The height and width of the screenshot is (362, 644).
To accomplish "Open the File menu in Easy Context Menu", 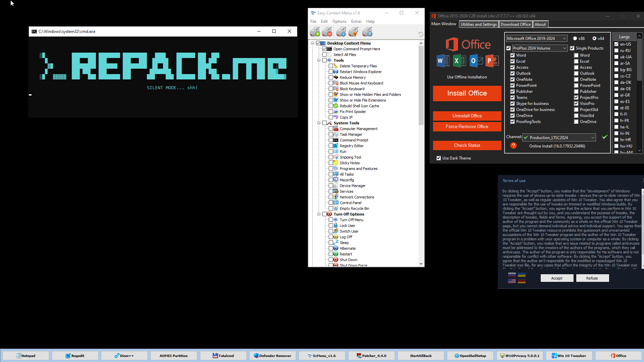I will coord(313,21).
